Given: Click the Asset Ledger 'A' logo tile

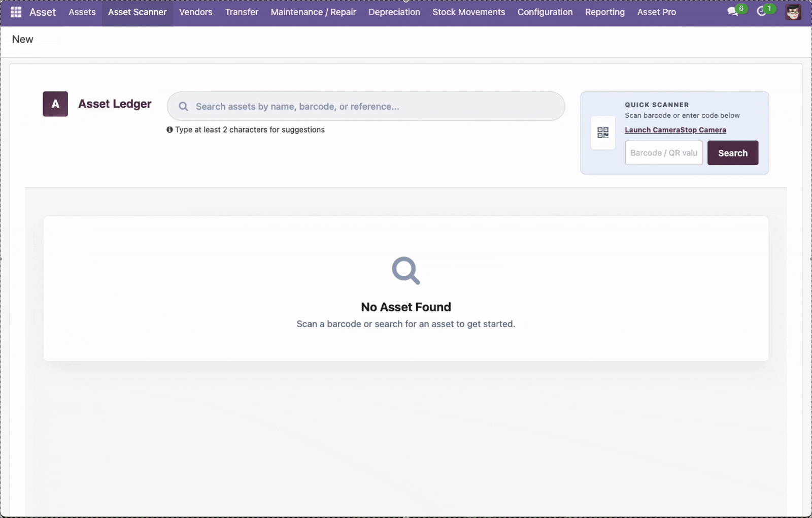Looking at the screenshot, I should [55, 104].
